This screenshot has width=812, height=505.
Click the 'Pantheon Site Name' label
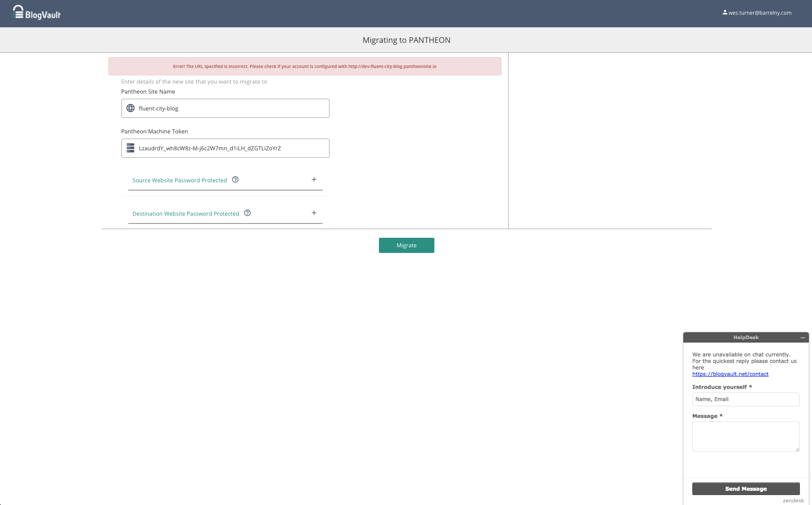click(148, 91)
